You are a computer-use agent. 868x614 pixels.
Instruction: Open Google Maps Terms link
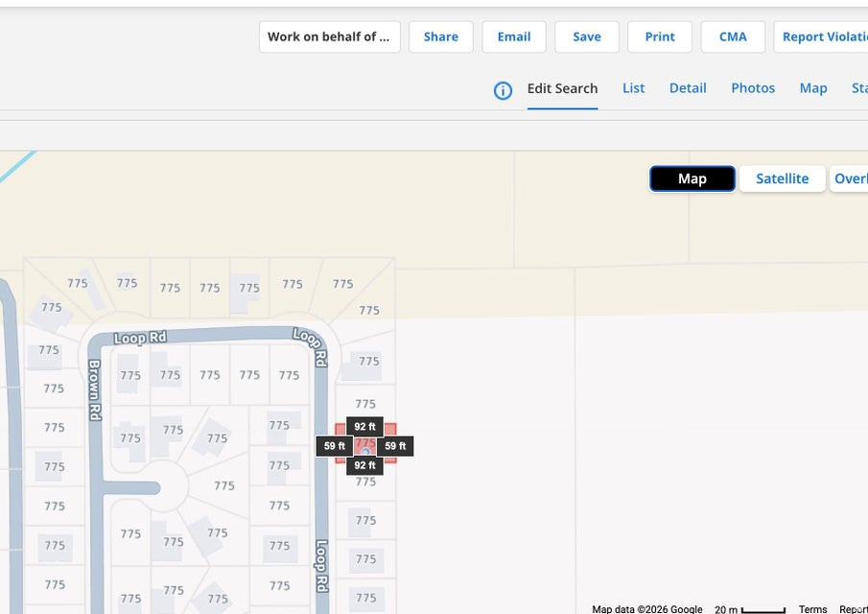(x=811, y=608)
